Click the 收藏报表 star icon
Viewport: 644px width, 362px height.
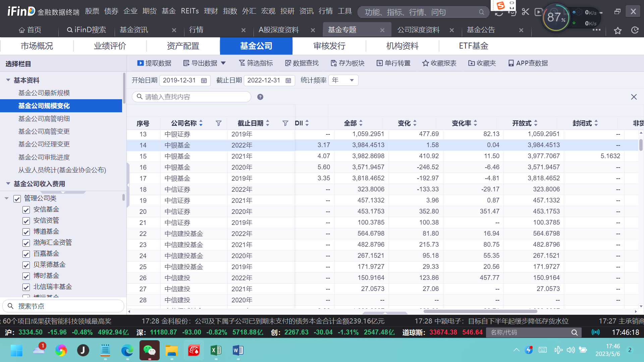(425, 63)
